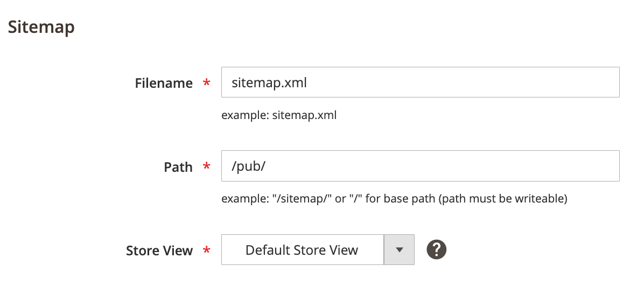Click the Store View help question mark icon
This screenshot has width=644, height=286.
437,250
